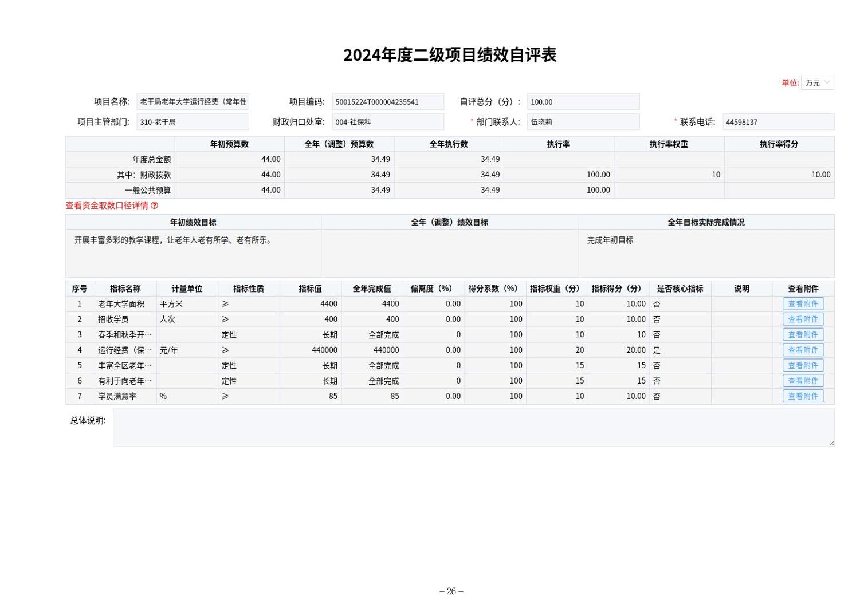The image size is (868, 612).
Task: Click the 财政归口处室 field 004-社保科
Action: tap(388, 122)
